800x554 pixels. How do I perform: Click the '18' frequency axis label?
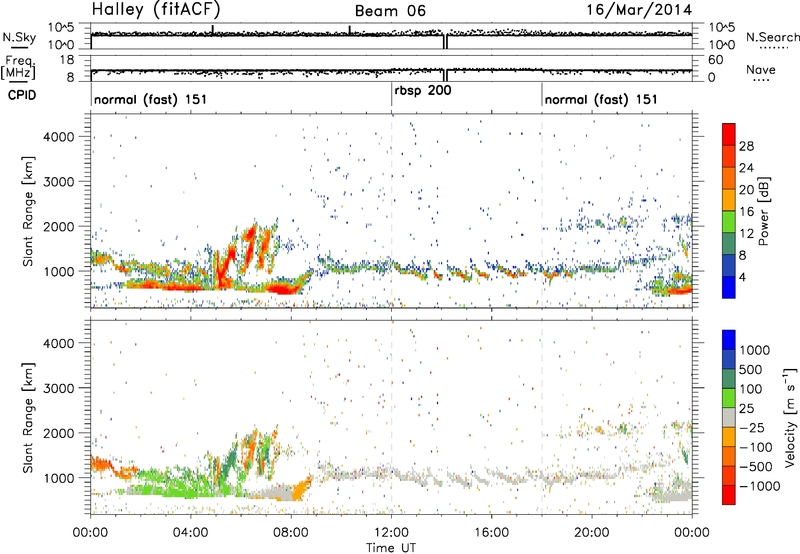pyautogui.click(x=66, y=60)
